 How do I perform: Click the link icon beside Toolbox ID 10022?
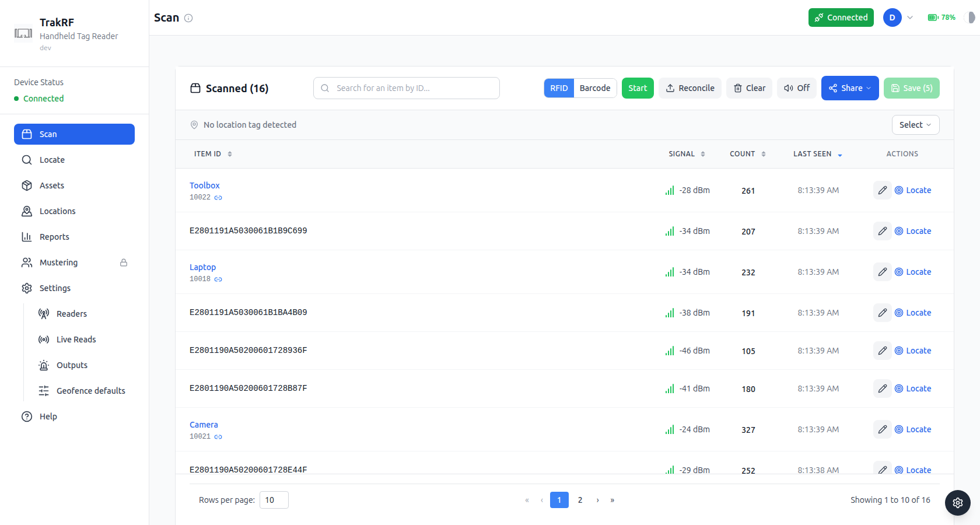pos(218,198)
